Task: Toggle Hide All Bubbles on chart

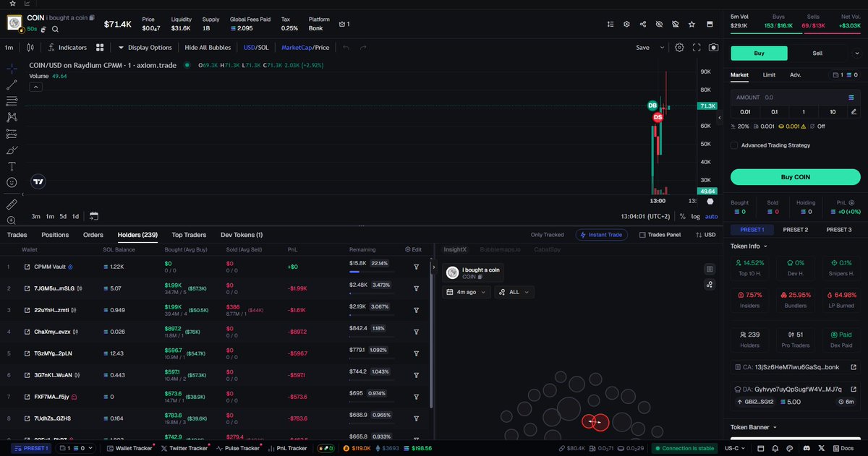Action: [208, 48]
